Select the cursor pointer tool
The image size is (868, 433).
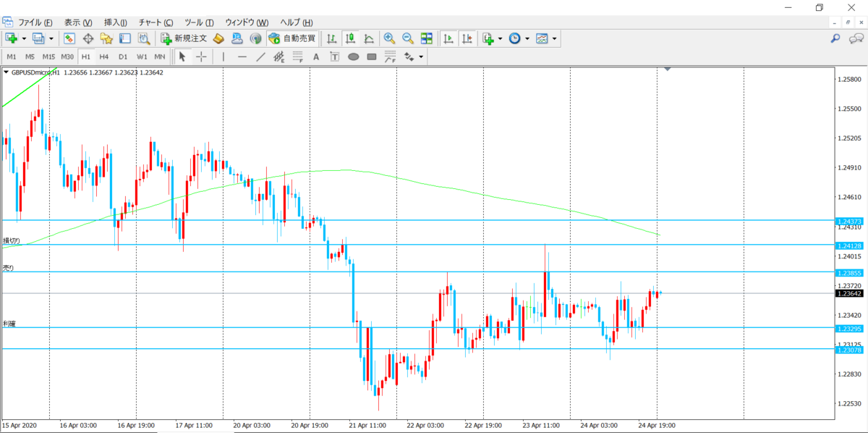(x=182, y=56)
